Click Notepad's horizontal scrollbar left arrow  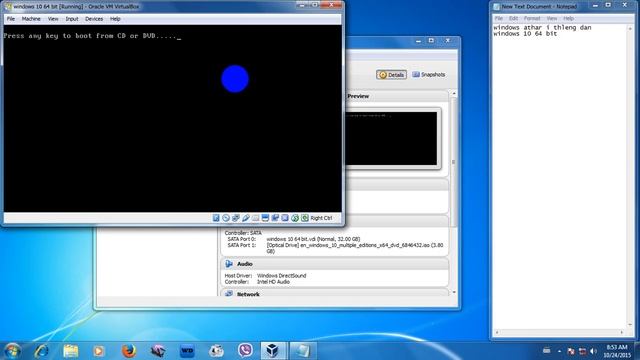pyautogui.click(x=497, y=332)
